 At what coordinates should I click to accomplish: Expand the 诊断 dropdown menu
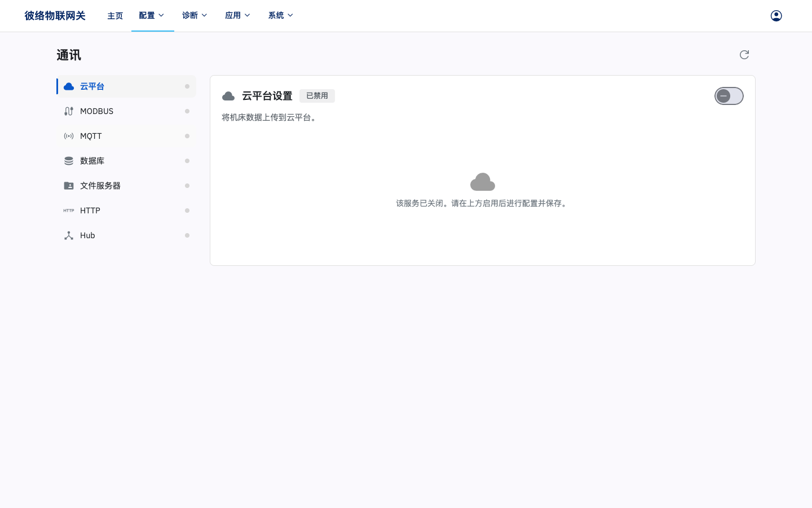click(x=195, y=16)
